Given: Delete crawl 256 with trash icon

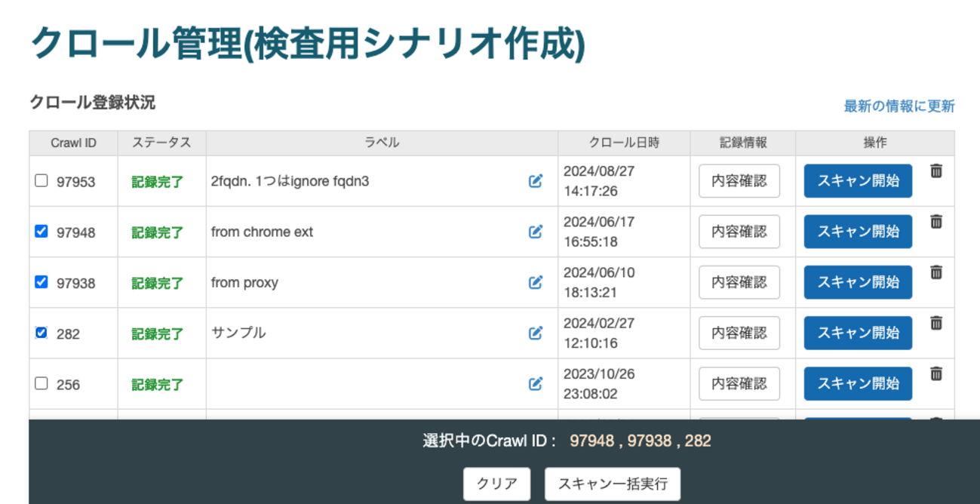Looking at the screenshot, I should 936,373.
